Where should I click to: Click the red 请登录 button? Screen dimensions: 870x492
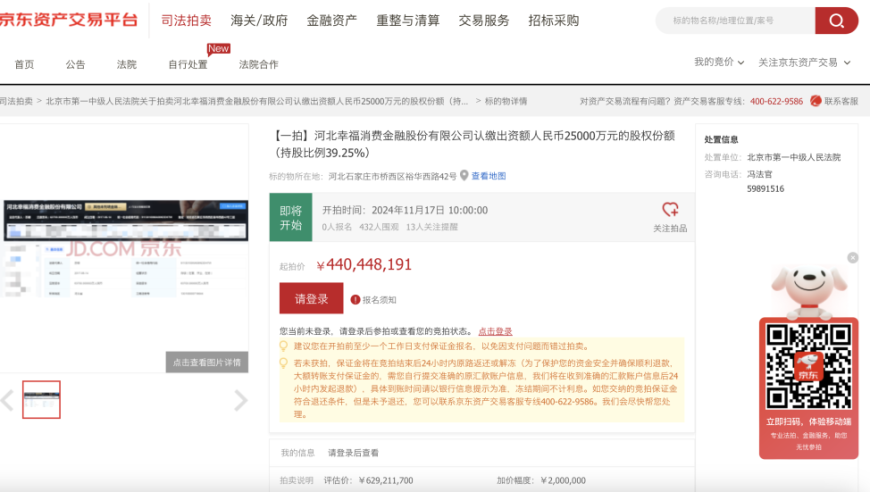(x=311, y=298)
